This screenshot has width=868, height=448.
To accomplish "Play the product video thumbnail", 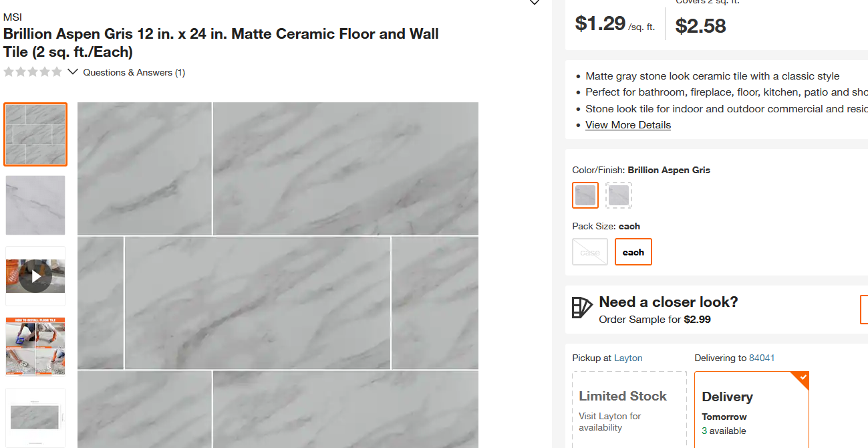I will coord(35,275).
